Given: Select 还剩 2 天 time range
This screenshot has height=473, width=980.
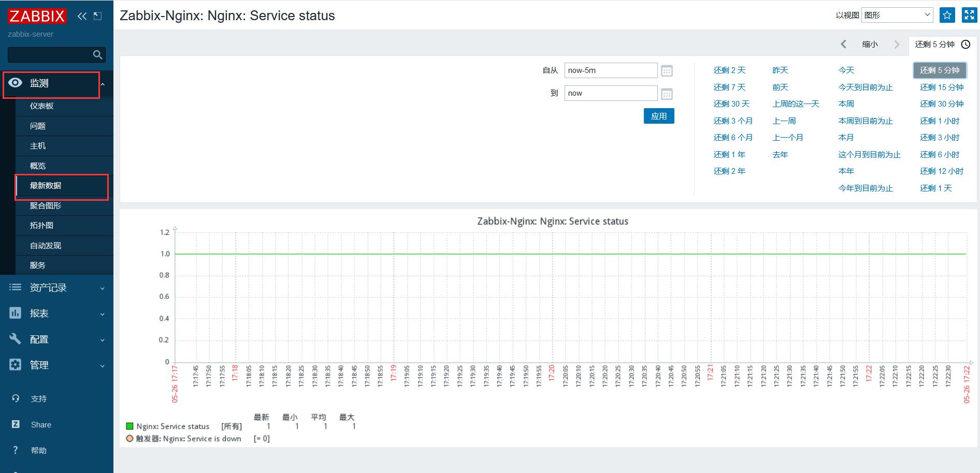Looking at the screenshot, I should pos(729,70).
